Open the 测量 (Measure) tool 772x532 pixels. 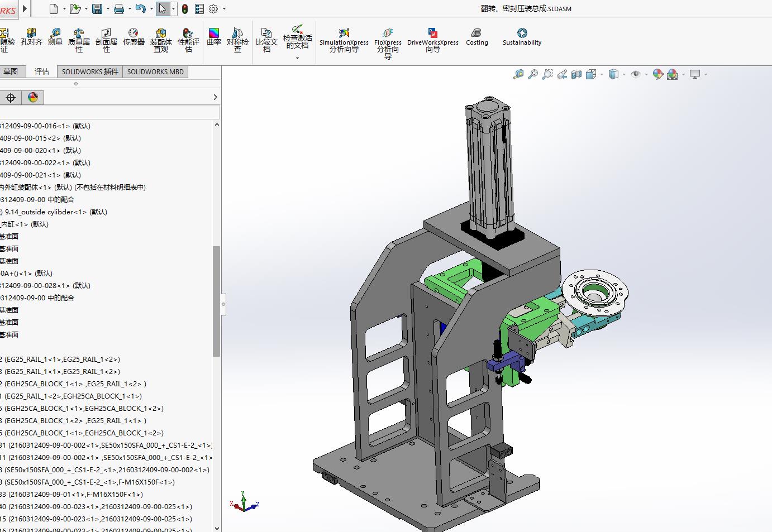55,37
